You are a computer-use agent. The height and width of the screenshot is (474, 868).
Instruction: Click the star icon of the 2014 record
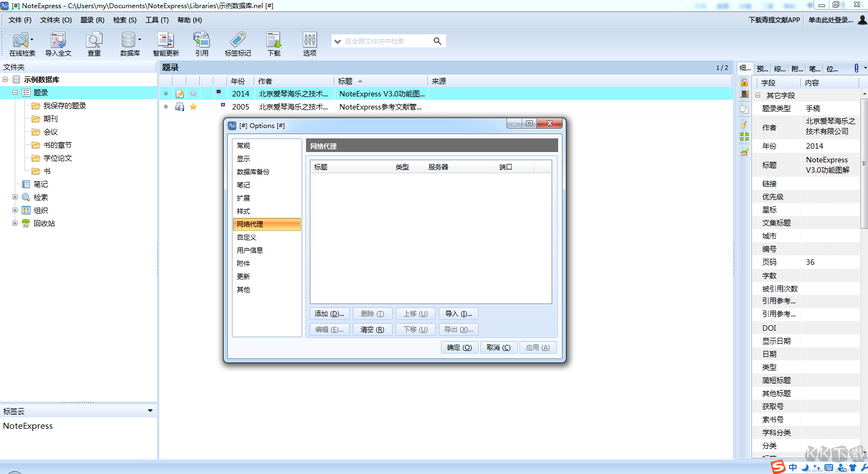(193, 94)
